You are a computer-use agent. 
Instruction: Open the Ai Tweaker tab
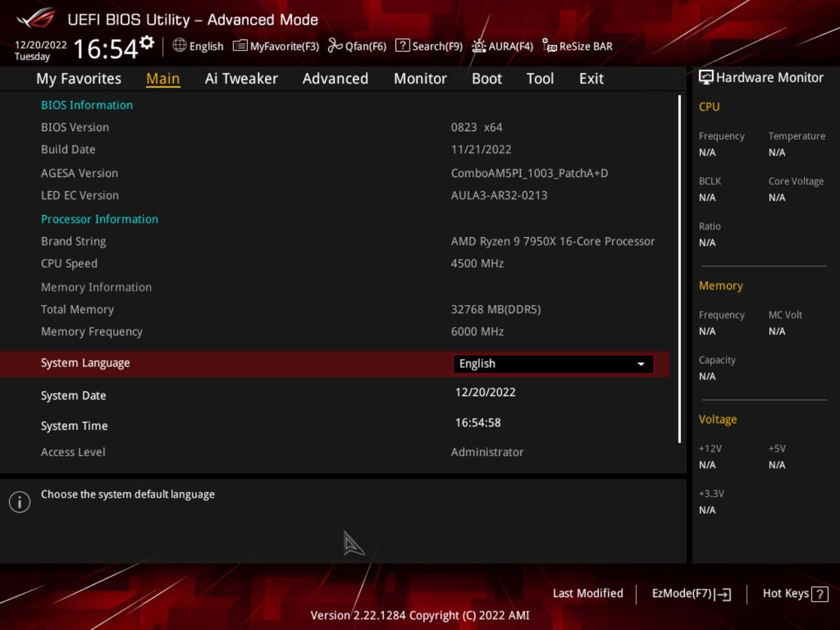241,79
